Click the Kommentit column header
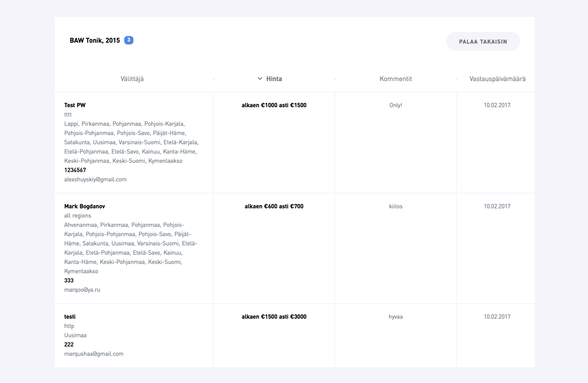The image size is (588, 383). point(396,79)
